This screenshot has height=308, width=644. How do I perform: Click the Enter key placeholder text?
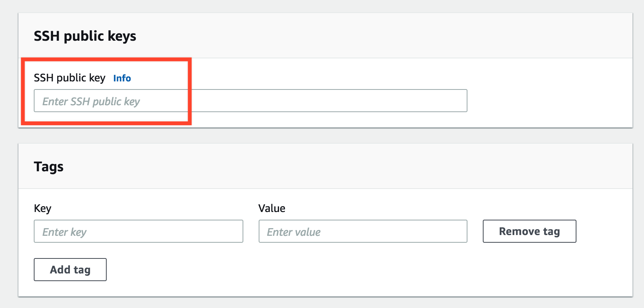coord(64,232)
